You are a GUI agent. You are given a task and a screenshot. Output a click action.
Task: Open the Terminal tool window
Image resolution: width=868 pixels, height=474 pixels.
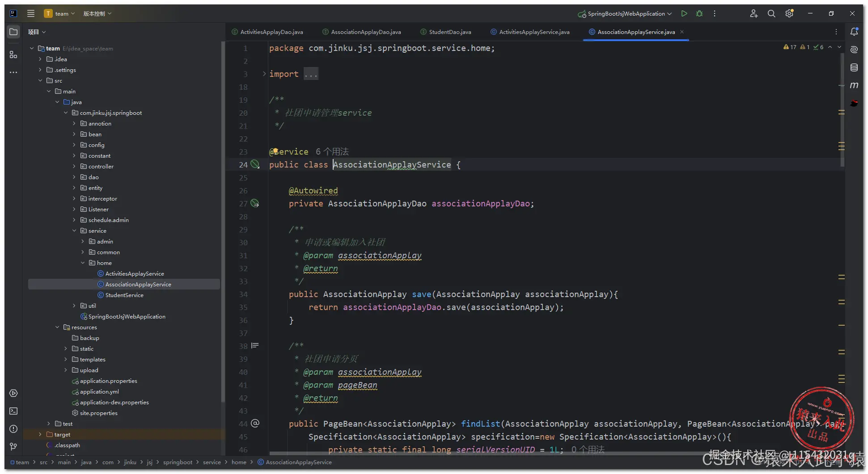13,411
